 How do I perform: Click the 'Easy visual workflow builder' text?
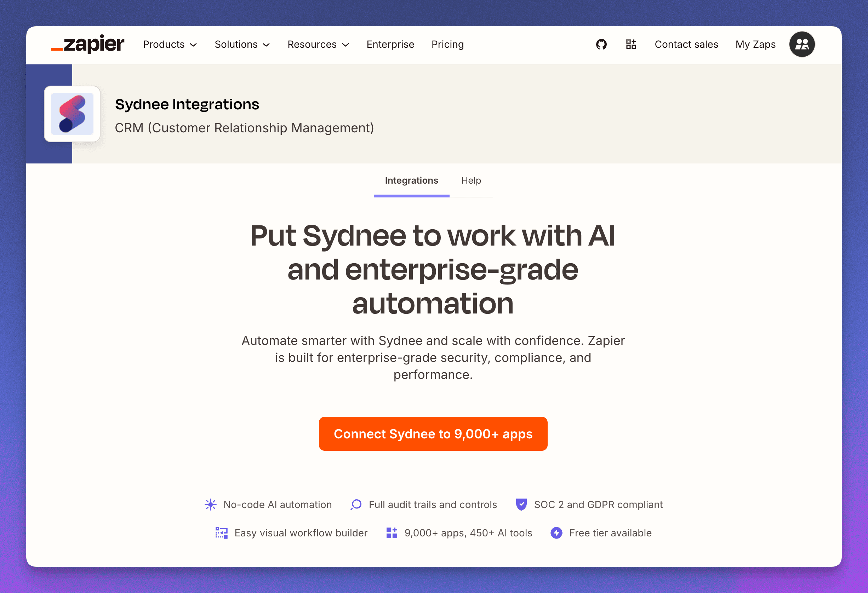pyautogui.click(x=301, y=533)
